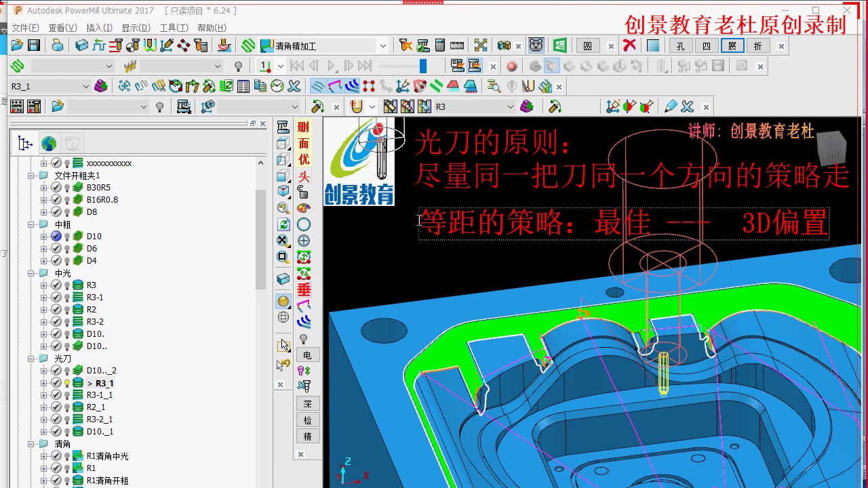The height and width of the screenshot is (488, 868).
Task: Save the project with the floppy disk icon
Action: 34,45
